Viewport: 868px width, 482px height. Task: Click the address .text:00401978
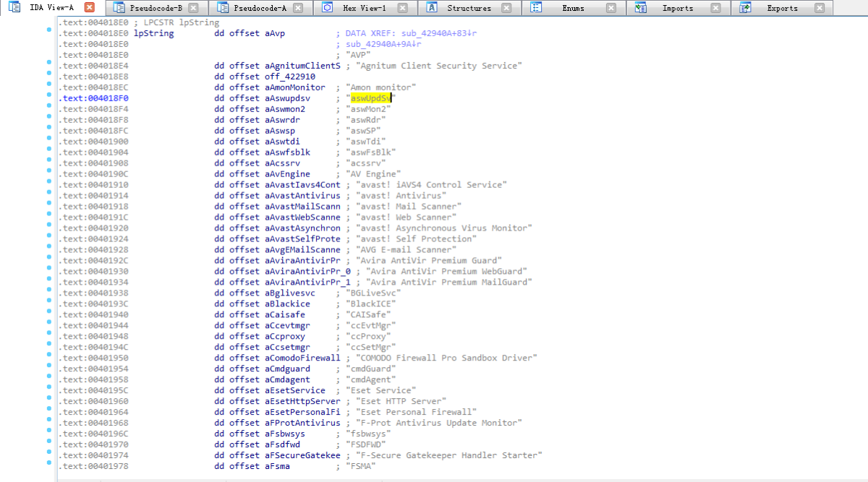95,467
